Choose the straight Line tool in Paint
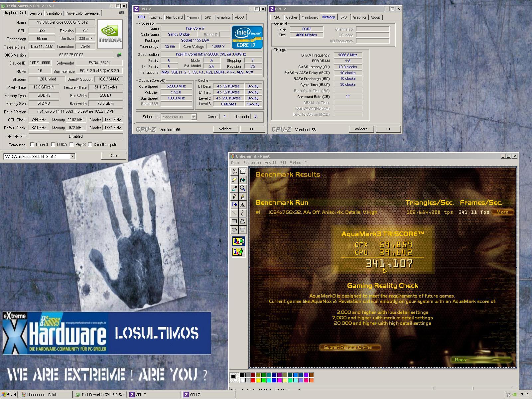 click(x=234, y=213)
